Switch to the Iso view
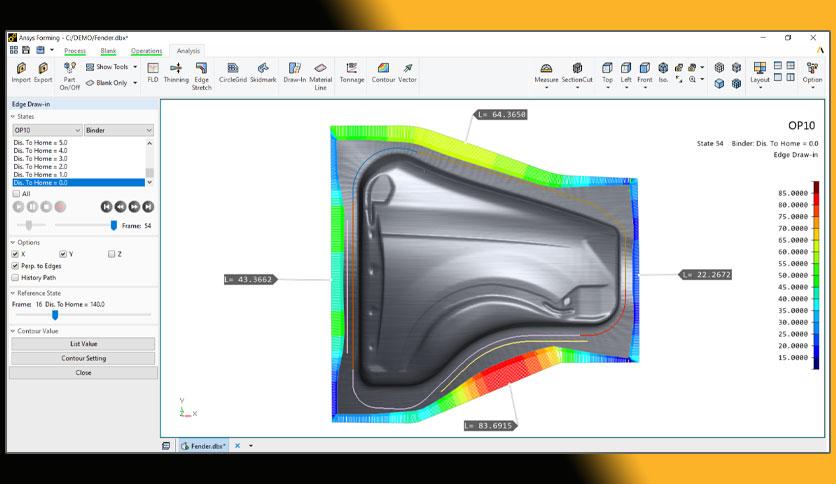836x484 pixels. 663,72
